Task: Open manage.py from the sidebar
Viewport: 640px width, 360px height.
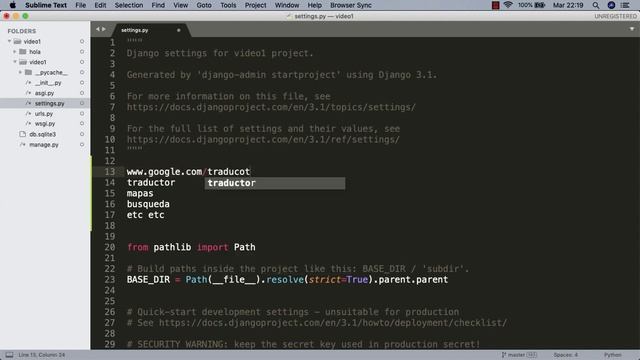Action: pos(44,144)
